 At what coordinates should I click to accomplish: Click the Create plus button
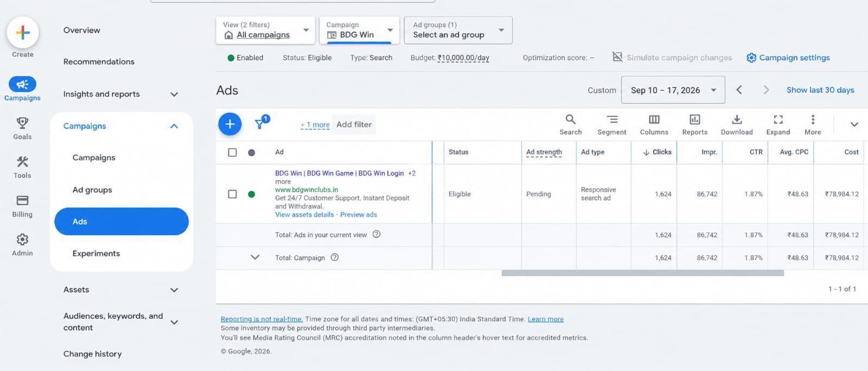click(x=23, y=33)
